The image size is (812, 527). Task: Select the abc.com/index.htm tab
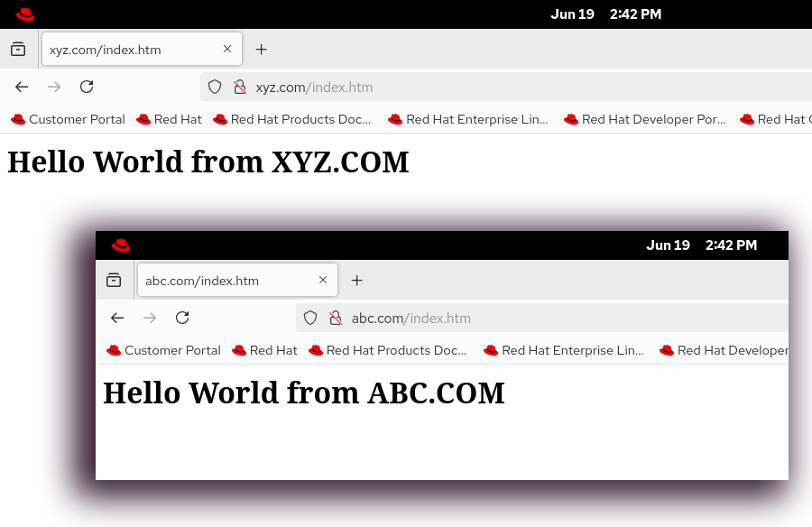tap(237, 281)
